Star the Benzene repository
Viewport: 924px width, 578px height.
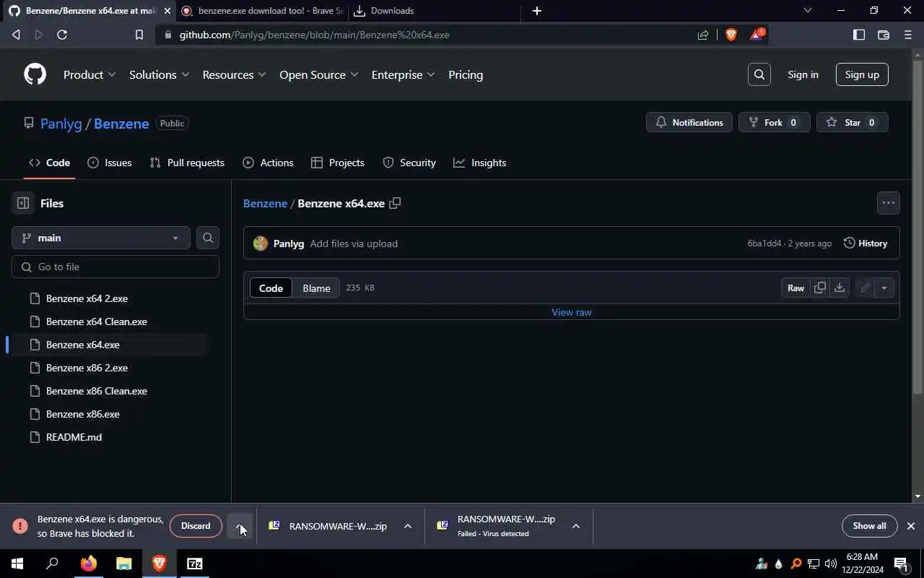(x=853, y=122)
